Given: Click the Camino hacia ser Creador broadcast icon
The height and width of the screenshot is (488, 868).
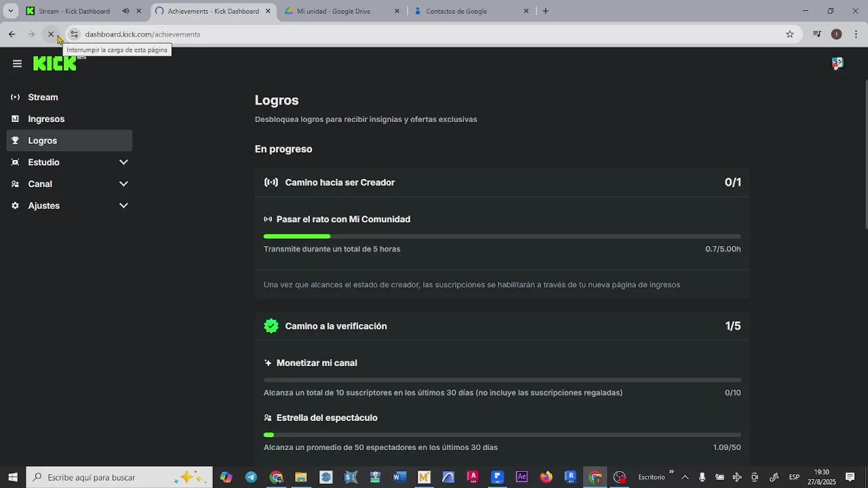Looking at the screenshot, I should (271, 182).
